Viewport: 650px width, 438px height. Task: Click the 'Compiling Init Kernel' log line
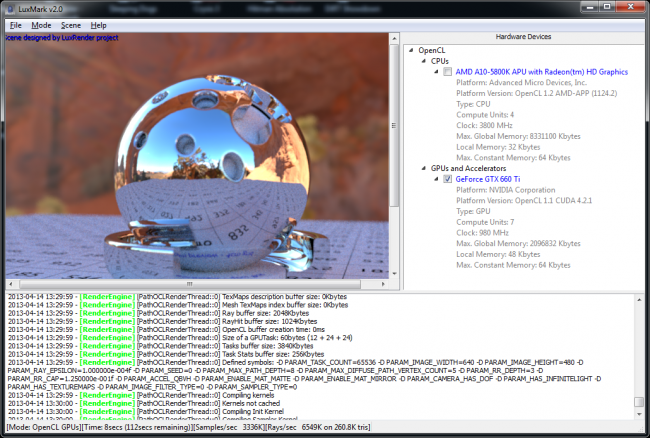pos(146,412)
